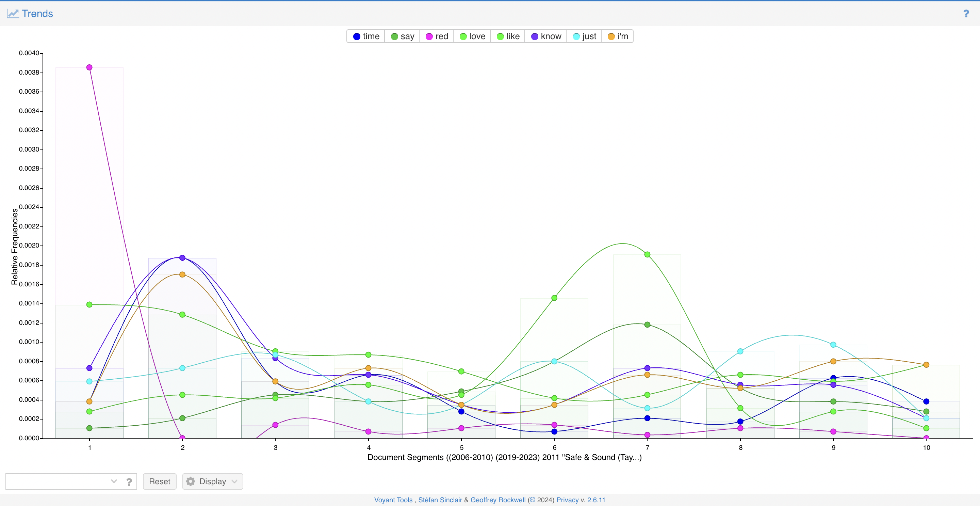Viewport: 980px width, 506px height.
Task: Click the gear icon on Display button
Action: (x=191, y=481)
